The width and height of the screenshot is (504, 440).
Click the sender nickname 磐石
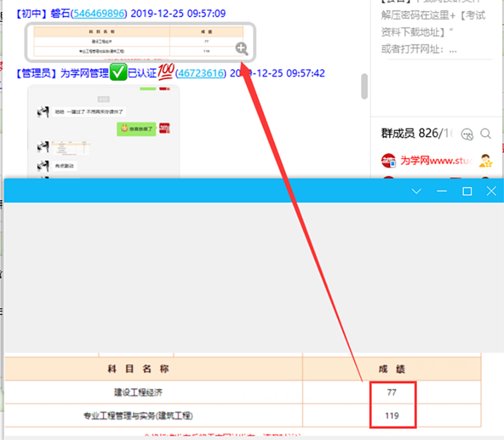(x=61, y=13)
